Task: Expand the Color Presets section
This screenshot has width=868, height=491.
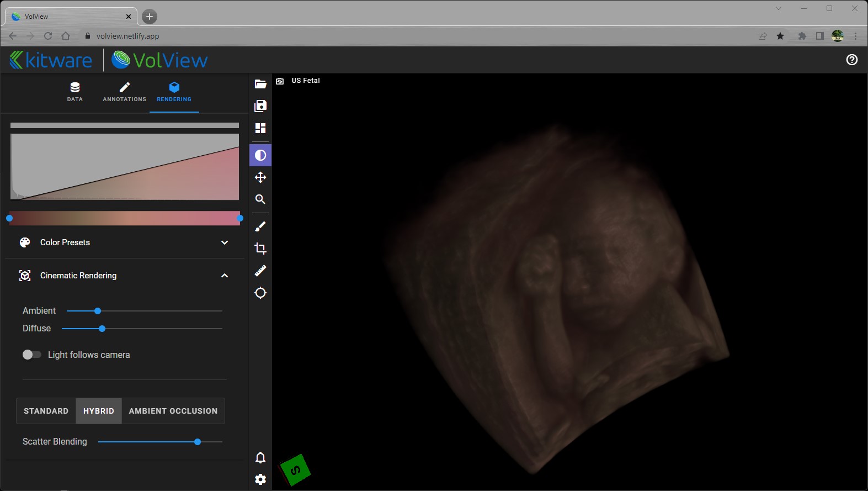Action: coord(125,242)
